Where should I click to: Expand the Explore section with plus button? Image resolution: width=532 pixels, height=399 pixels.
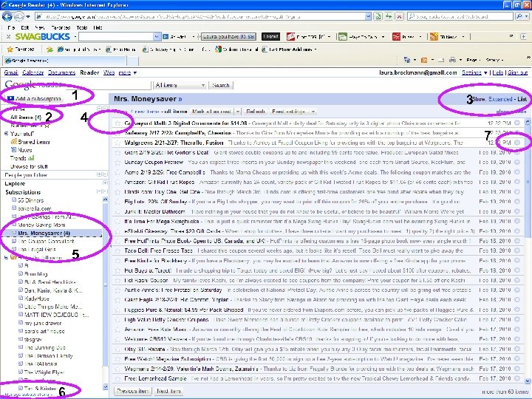click(105, 183)
